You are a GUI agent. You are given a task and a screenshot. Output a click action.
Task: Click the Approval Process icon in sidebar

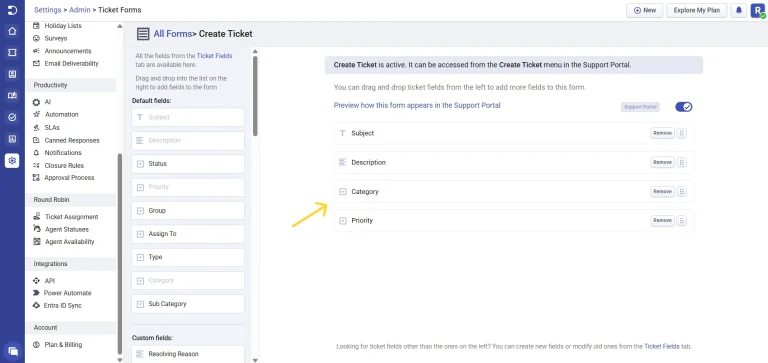click(x=36, y=178)
